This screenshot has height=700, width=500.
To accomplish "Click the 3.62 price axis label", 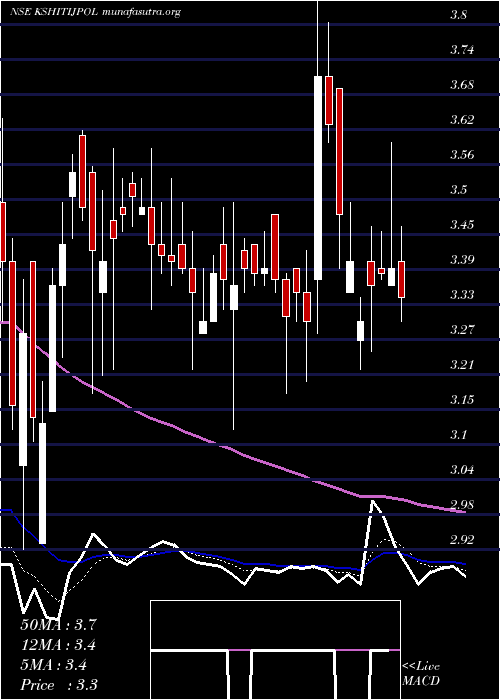I will (462, 120).
